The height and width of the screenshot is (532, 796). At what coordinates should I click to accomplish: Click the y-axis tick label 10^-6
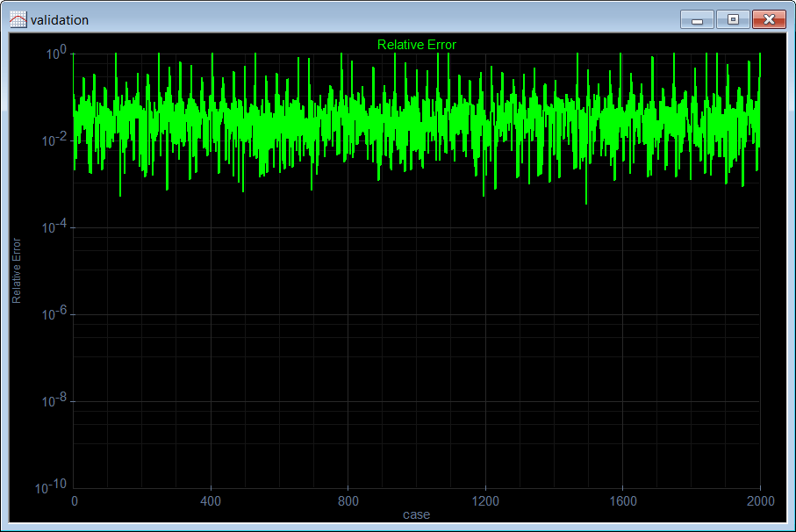pos(54,313)
